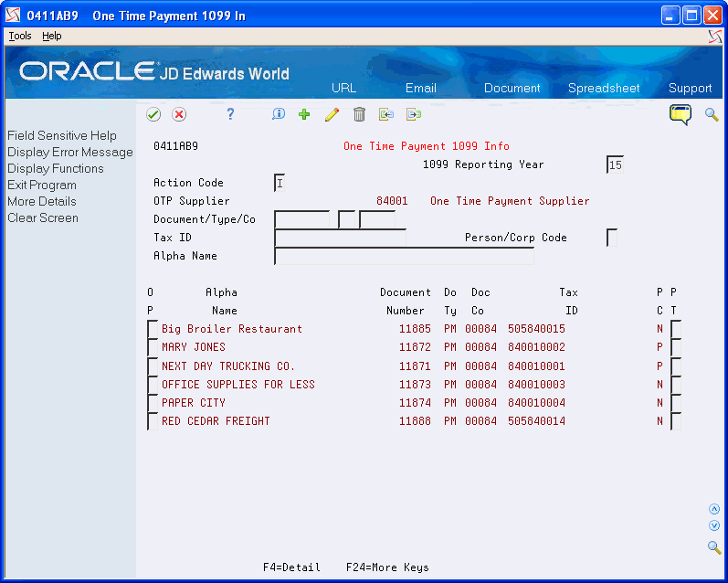Click the Document number input field
728x583 pixels.
click(301, 219)
